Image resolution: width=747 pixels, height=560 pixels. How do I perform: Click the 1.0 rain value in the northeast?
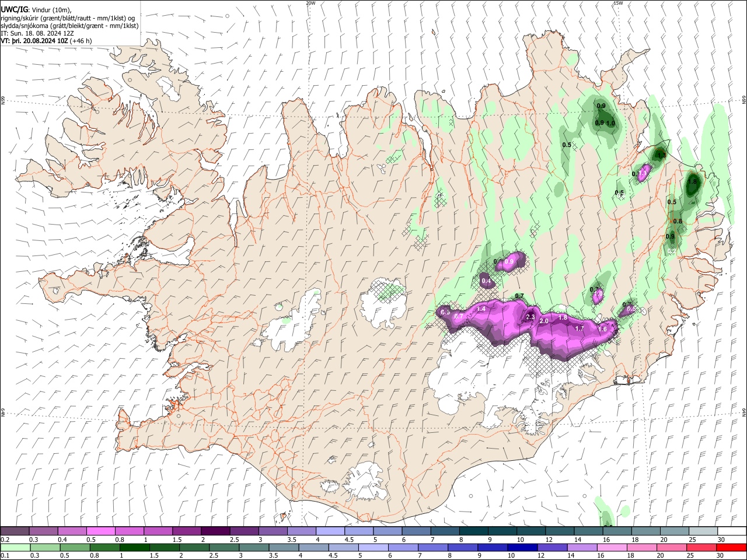point(610,123)
